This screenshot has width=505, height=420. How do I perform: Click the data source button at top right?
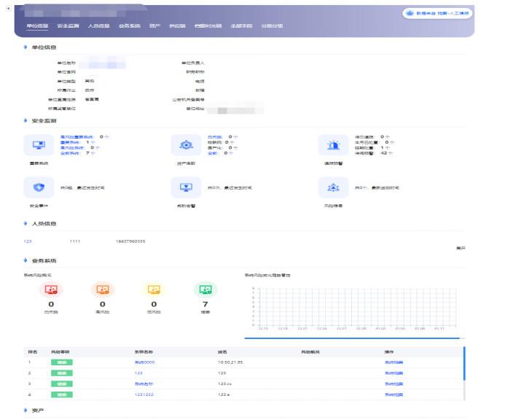point(438,13)
